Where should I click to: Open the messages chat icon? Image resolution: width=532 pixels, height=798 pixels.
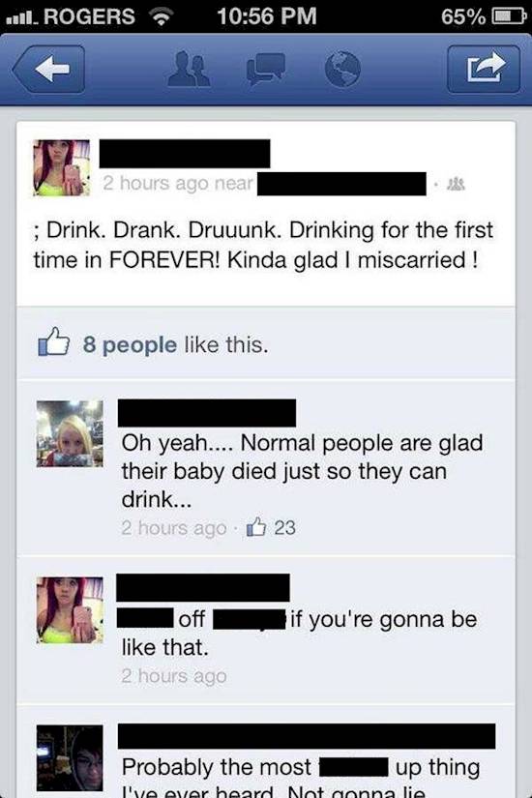265,70
